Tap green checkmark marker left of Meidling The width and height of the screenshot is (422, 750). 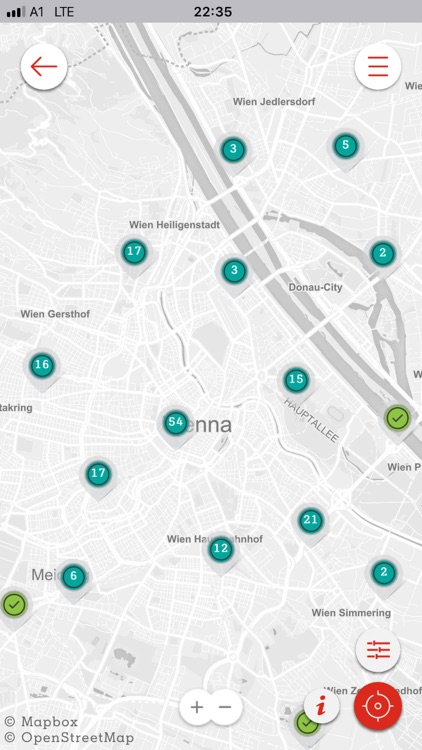(x=14, y=605)
